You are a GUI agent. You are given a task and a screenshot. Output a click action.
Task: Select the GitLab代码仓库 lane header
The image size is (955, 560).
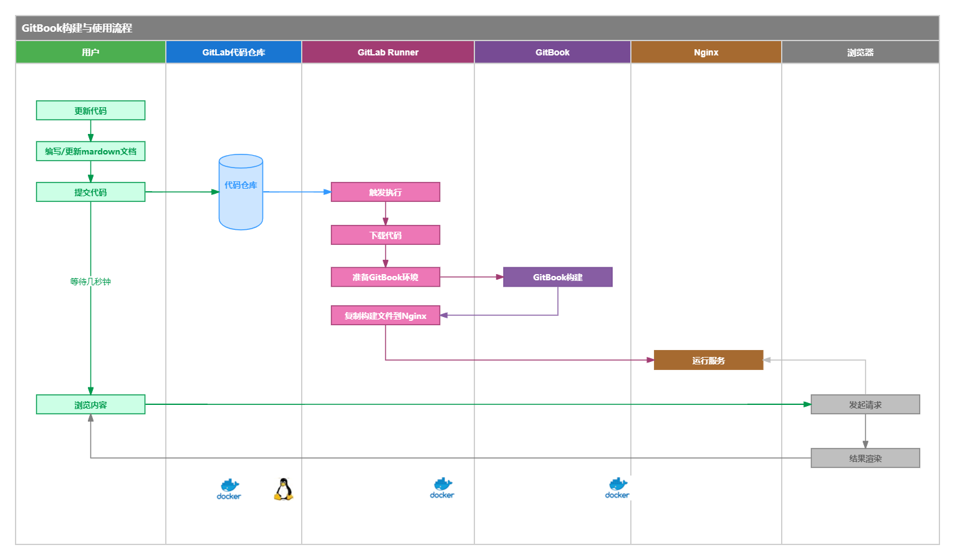[x=234, y=52]
